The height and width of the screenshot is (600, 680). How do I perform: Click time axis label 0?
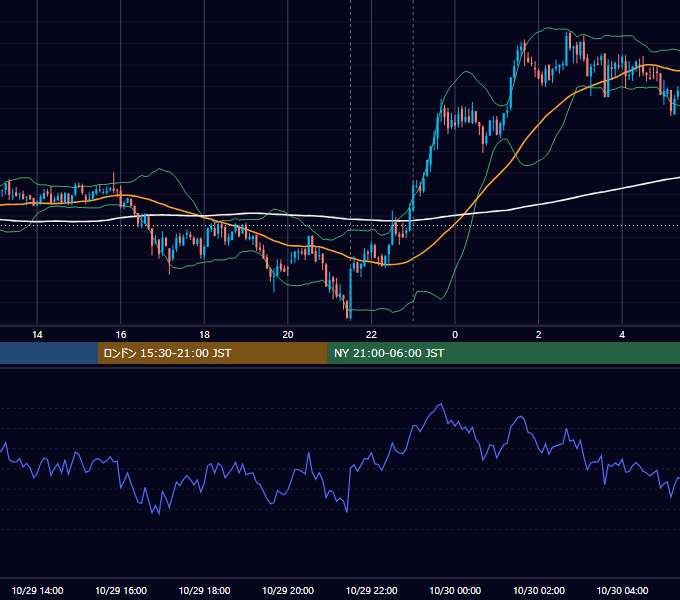pos(455,335)
